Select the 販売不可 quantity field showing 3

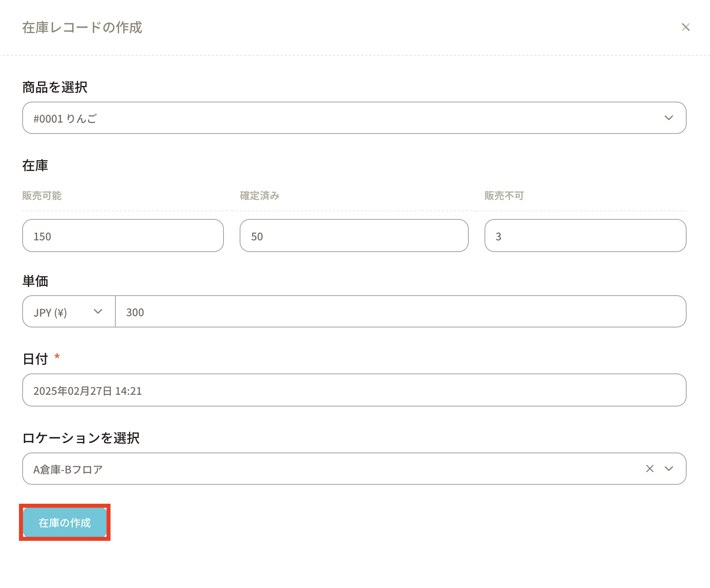tap(585, 236)
